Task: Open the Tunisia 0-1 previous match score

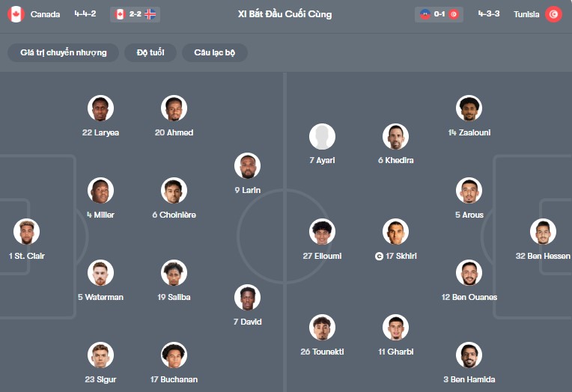Action: pyautogui.click(x=439, y=14)
